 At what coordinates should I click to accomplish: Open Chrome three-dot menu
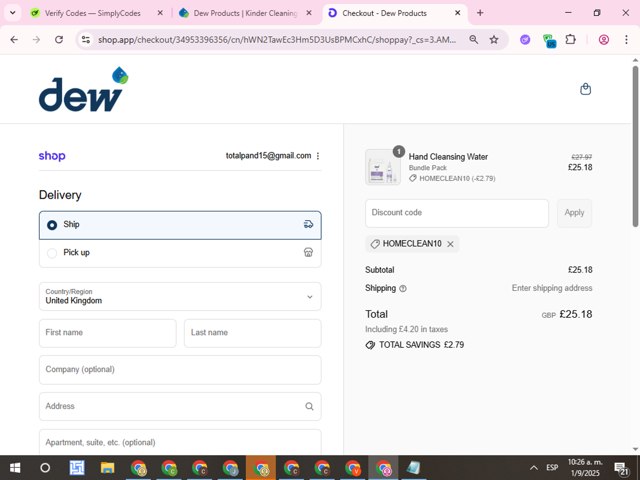pyautogui.click(x=626, y=40)
